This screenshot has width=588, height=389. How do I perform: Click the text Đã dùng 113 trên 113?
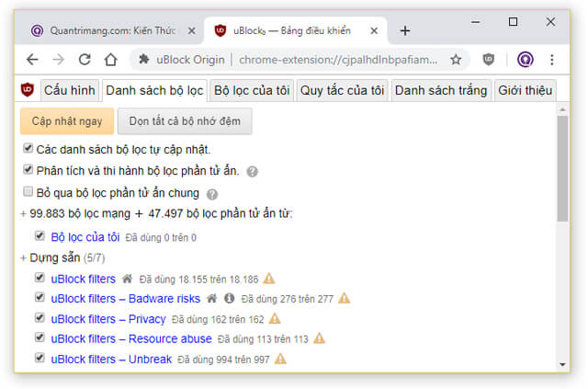tap(263, 339)
